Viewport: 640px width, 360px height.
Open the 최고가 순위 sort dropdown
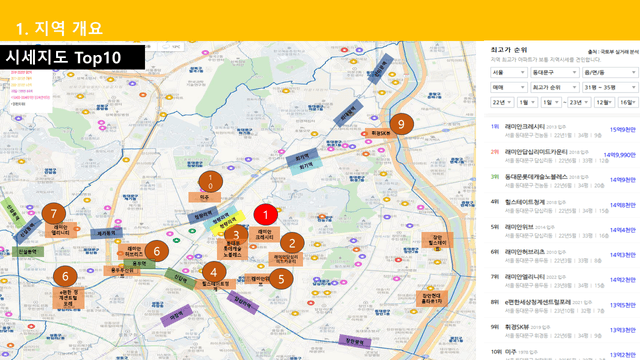coord(555,87)
